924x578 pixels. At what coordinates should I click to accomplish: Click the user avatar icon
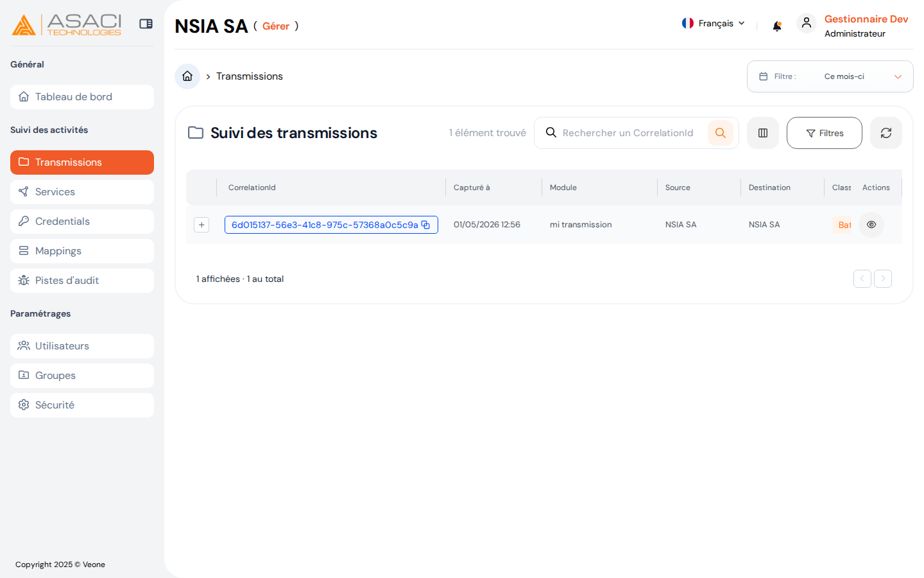(x=807, y=23)
